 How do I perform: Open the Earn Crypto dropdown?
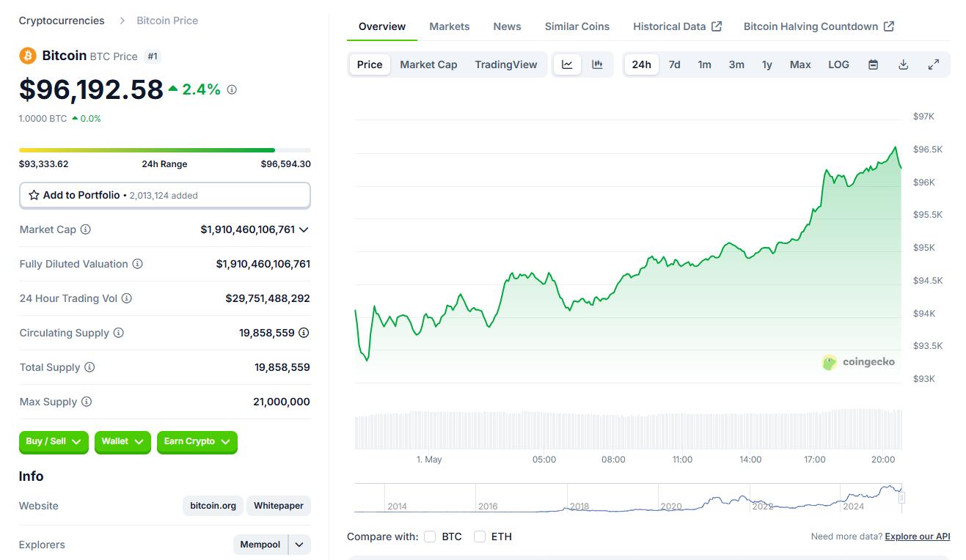(197, 442)
